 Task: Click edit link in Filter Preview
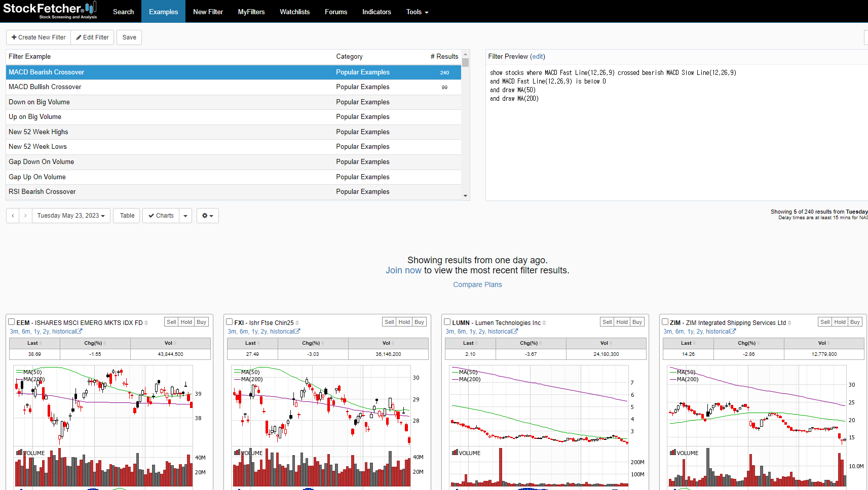coord(538,57)
